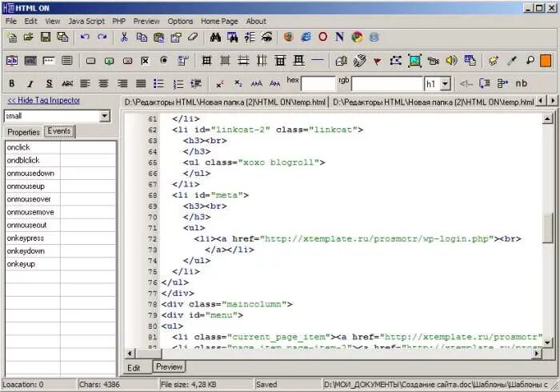Insert a table with the first grid icon
The image size is (560, 392).
point(206,61)
